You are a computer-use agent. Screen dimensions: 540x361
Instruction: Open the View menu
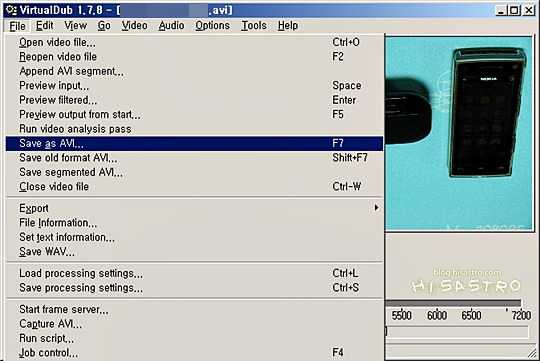[x=76, y=26]
